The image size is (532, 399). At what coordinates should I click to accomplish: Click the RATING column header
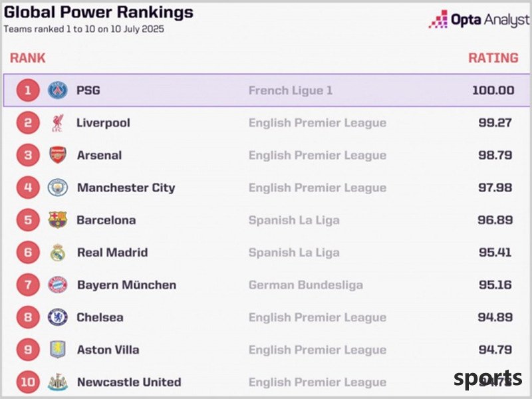(x=493, y=58)
